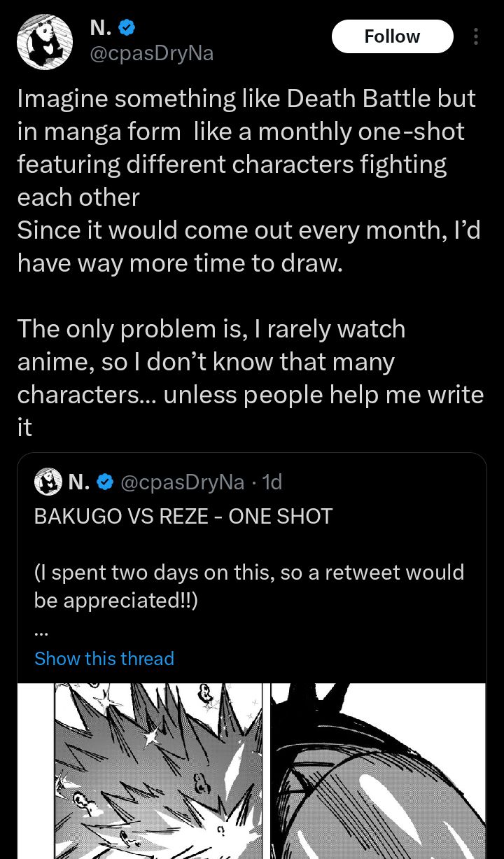Open the quoted tweet's 1d timestamp

271,482
